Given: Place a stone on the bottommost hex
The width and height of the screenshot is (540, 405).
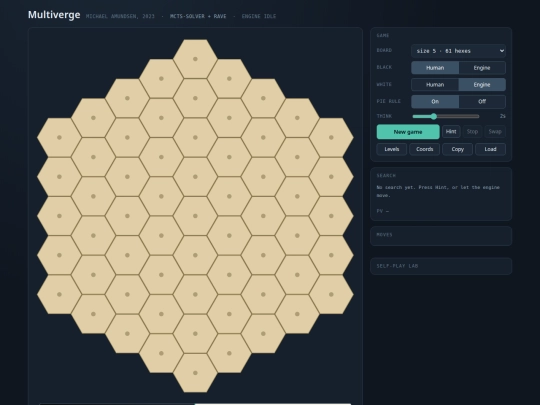Looking at the screenshot, I should (195, 373).
